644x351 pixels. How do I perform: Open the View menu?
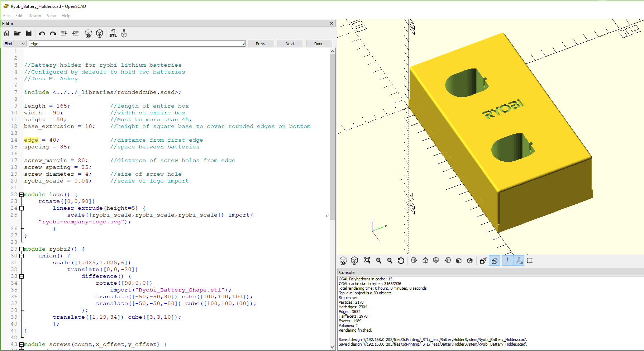[x=51, y=16]
